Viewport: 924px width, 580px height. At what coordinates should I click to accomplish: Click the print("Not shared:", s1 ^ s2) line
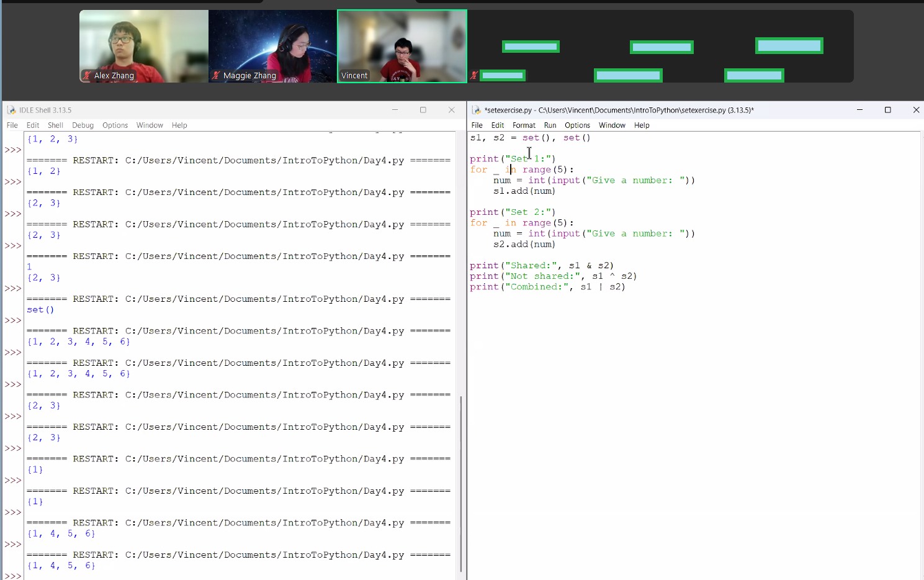(554, 276)
